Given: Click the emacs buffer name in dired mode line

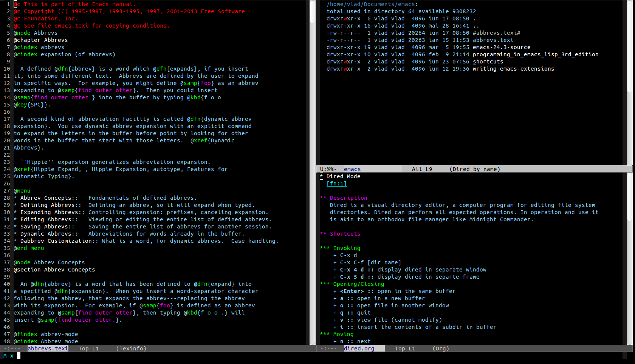Looking at the screenshot, I should pos(352,169).
